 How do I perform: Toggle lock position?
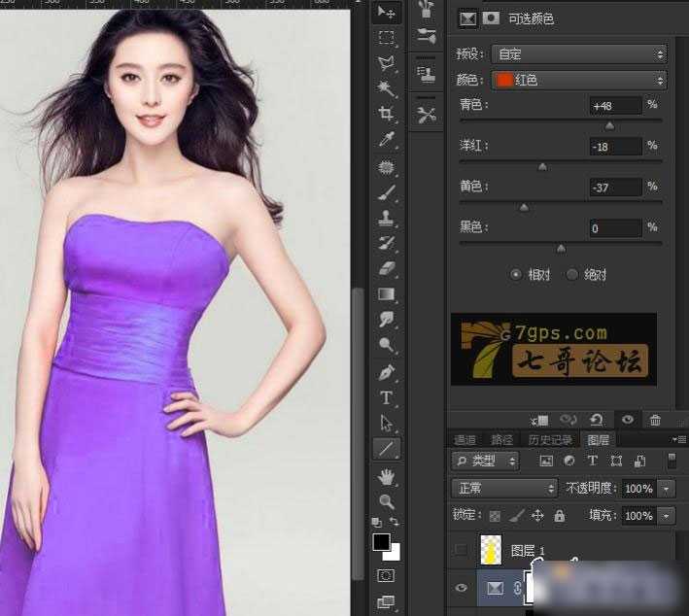point(537,515)
